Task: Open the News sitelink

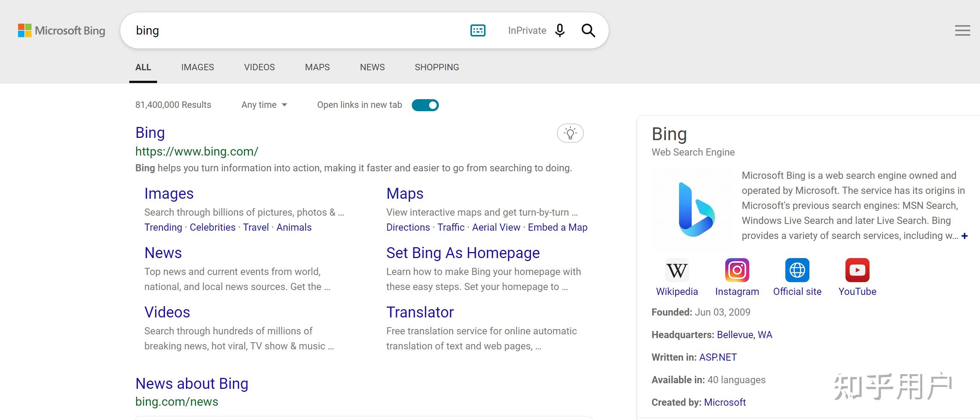Action: 163,253
